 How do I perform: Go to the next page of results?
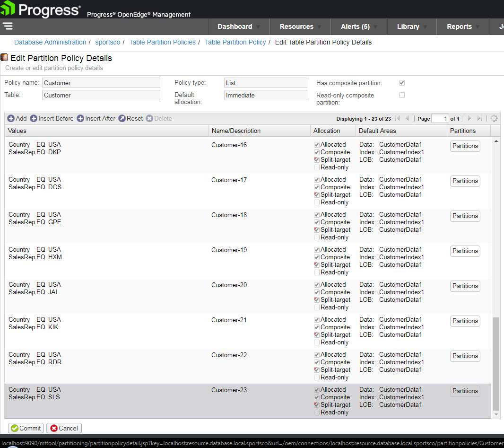coord(469,118)
